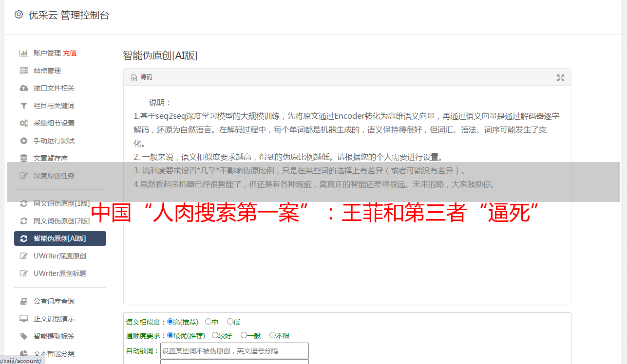
Task: Click the edit icon for UWriter原创标题
Action: [23, 273]
